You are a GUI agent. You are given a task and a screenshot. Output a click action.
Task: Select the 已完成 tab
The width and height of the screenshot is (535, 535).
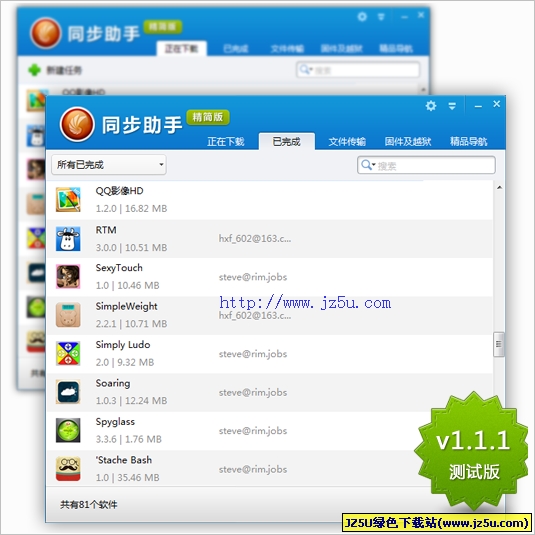(287, 142)
